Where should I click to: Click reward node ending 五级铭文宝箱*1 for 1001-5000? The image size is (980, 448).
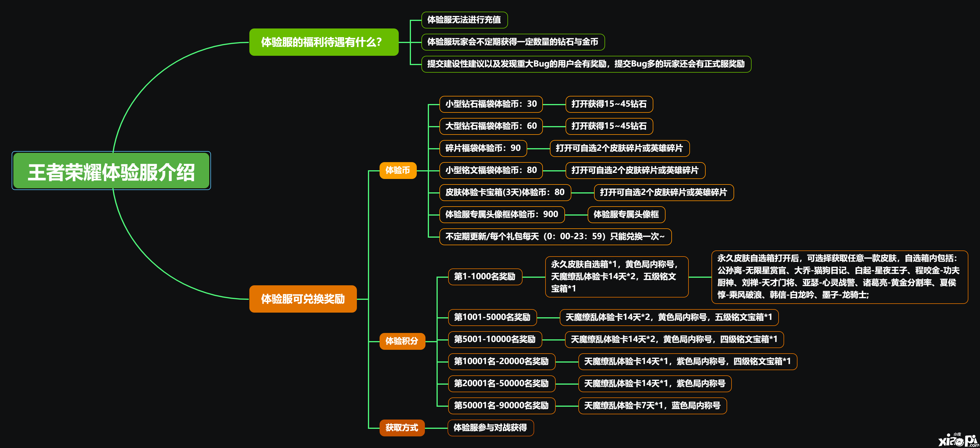(x=669, y=317)
